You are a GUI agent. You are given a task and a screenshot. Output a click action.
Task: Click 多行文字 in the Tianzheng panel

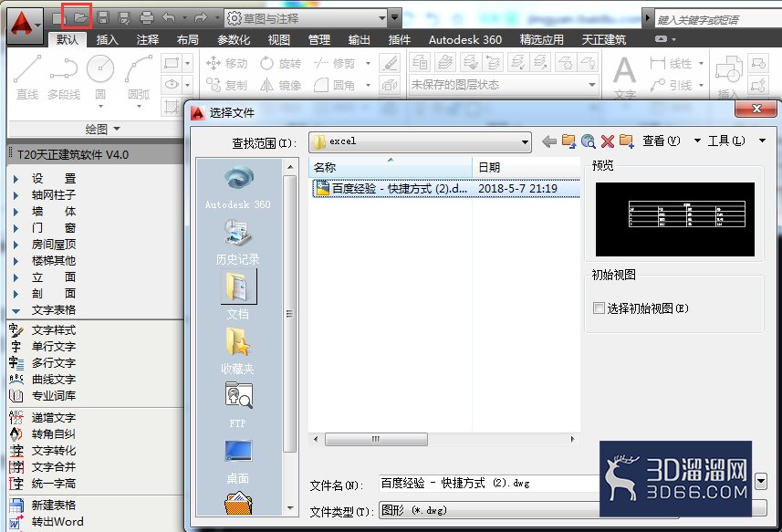point(54,363)
